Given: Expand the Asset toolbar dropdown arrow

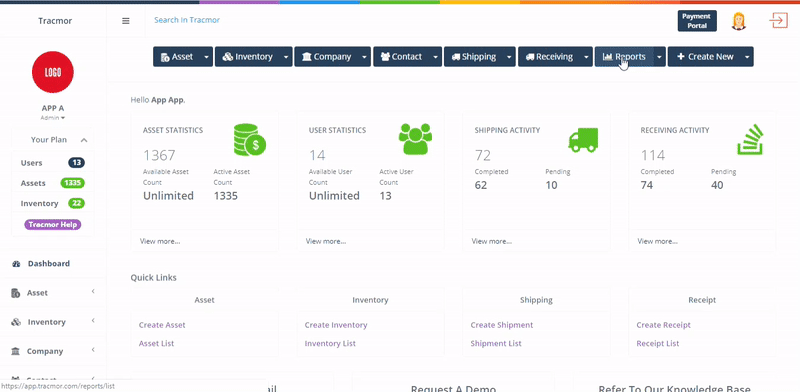Looking at the screenshot, I should [x=207, y=57].
